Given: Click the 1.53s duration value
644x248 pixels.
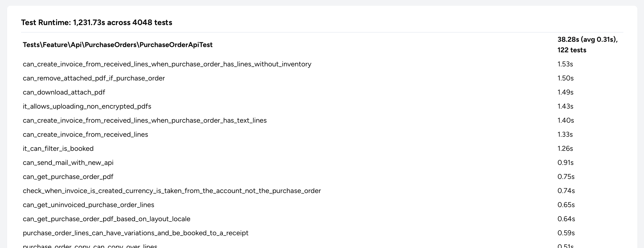Looking at the screenshot, I should point(565,64).
